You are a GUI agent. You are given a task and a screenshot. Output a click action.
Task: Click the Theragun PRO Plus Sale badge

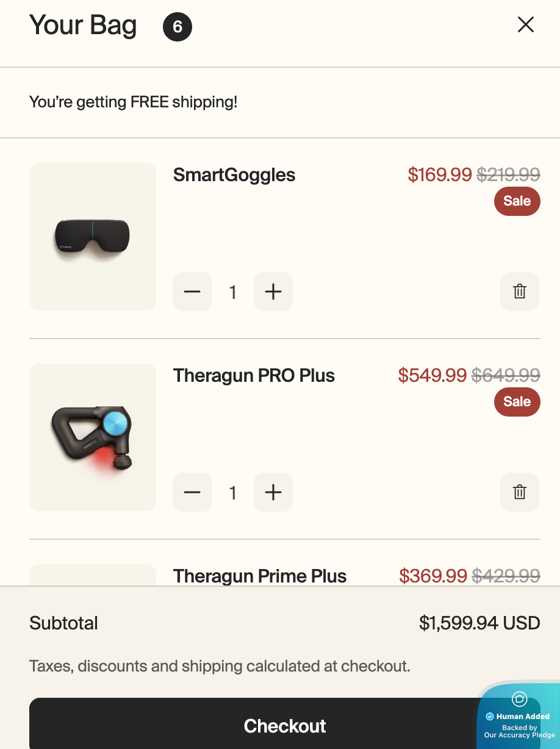517,402
